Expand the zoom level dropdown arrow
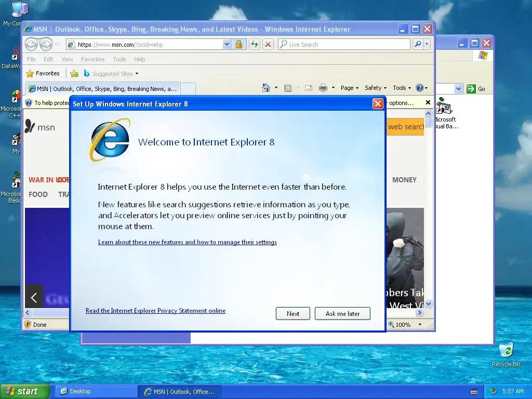Image resolution: width=532 pixels, height=399 pixels. pos(420,325)
